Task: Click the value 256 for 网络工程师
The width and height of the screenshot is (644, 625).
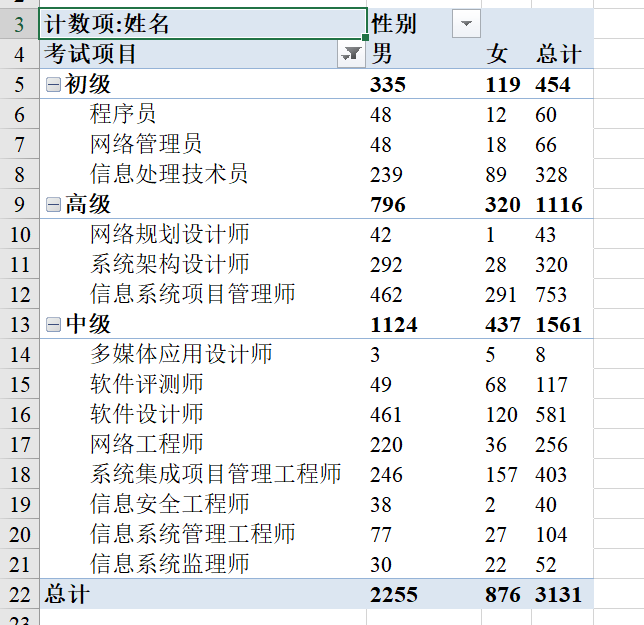Action: point(551,444)
